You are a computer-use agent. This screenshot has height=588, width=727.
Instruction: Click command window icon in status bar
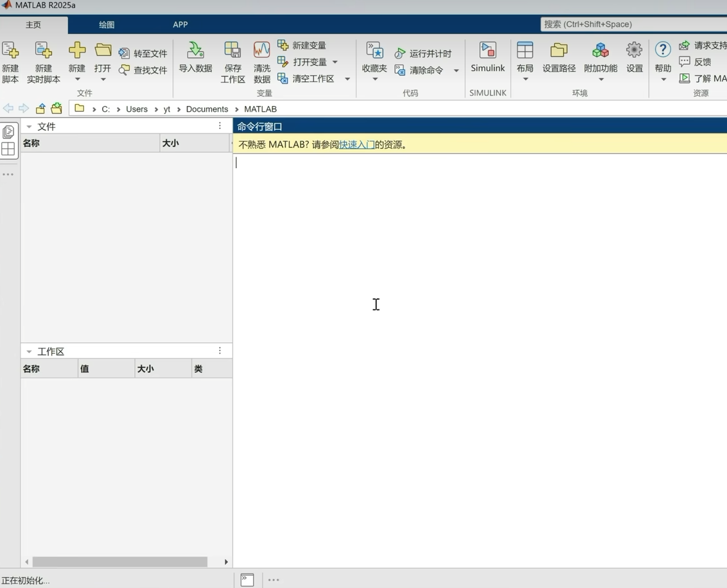(247, 580)
